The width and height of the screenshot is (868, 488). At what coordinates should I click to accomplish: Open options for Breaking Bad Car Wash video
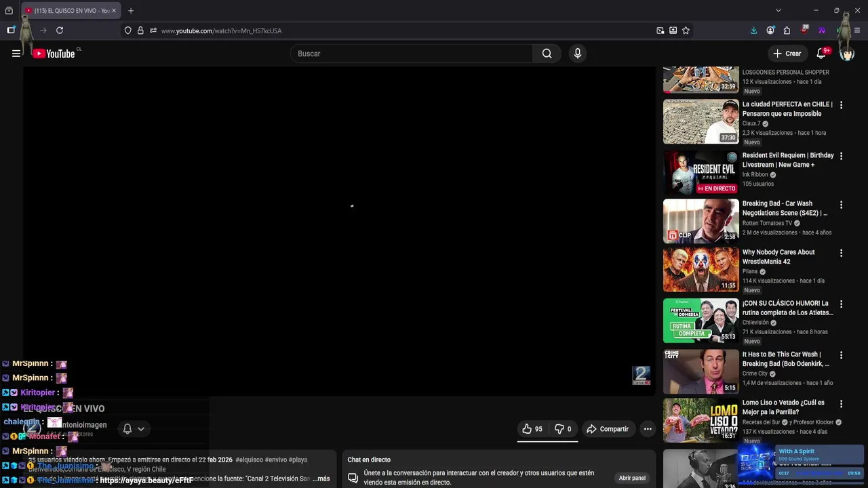(841, 205)
